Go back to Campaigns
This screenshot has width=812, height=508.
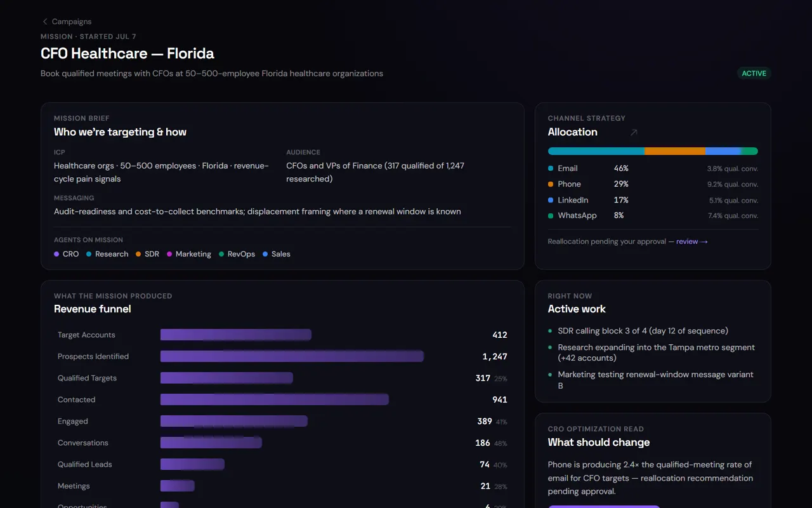tap(67, 22)
